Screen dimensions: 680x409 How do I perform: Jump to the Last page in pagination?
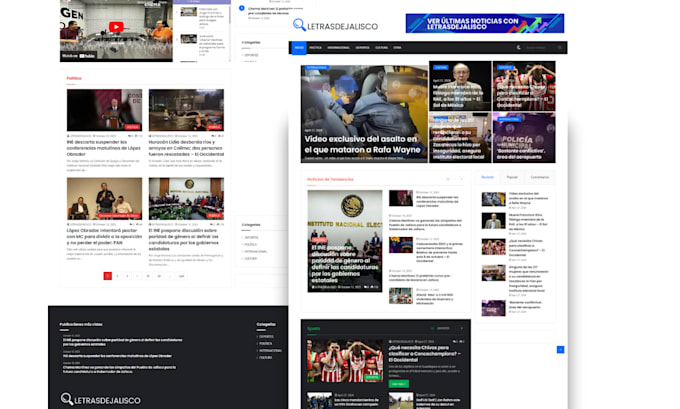[181, 276]
